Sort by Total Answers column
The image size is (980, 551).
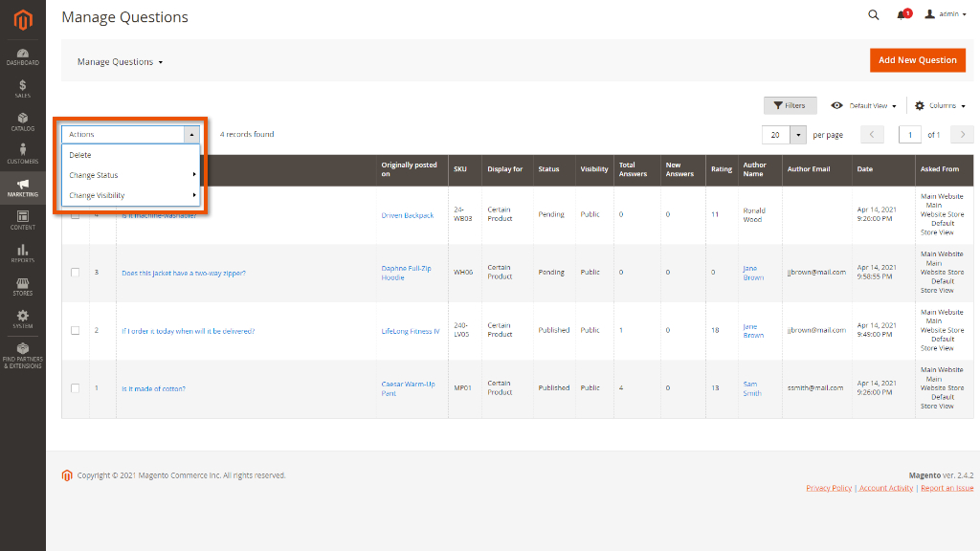(x=637, y=169)
